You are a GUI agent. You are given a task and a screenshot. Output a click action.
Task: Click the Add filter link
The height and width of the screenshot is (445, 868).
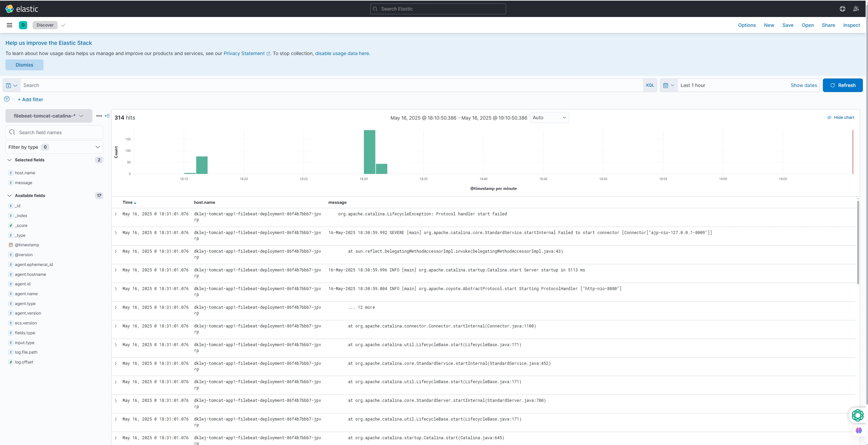pos(31,100)
